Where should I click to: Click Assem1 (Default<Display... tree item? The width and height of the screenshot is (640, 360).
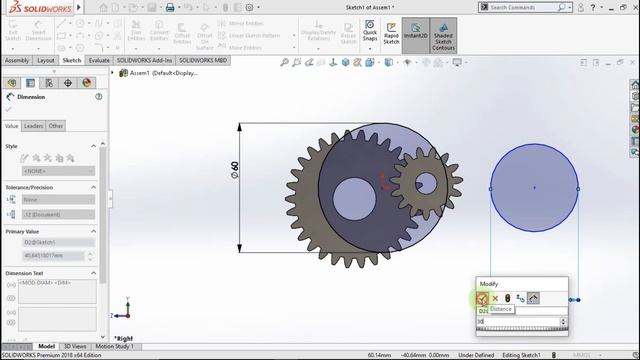pyautogui.click(x=158, y=73)
